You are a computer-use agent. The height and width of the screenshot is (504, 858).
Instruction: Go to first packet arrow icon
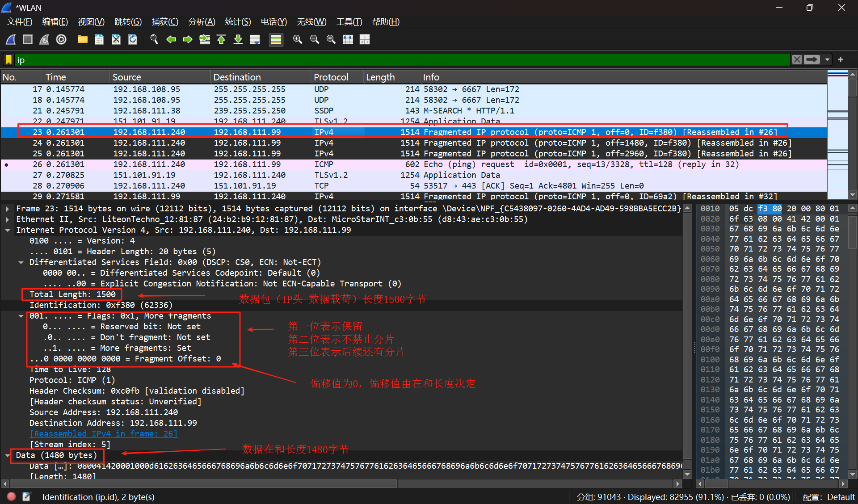(221, 40)
